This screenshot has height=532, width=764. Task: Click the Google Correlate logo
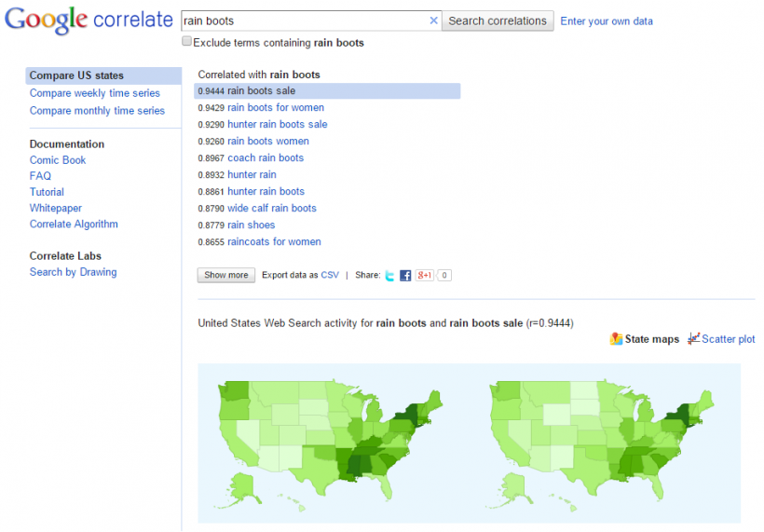coord(89,20)
